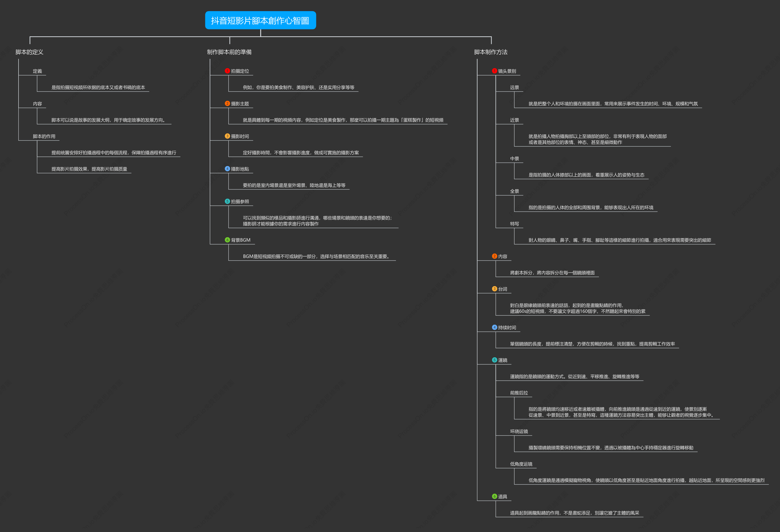
Task: Click the text starting '就是拍攝人物拍攝胸部以上'
Action: 597,139
